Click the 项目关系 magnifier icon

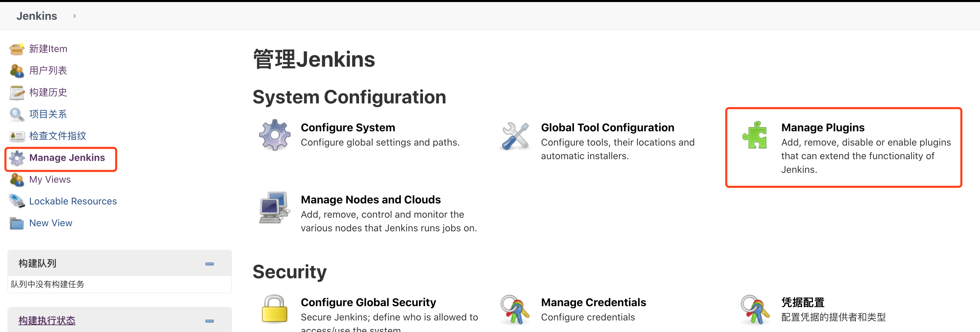[17, 114]
